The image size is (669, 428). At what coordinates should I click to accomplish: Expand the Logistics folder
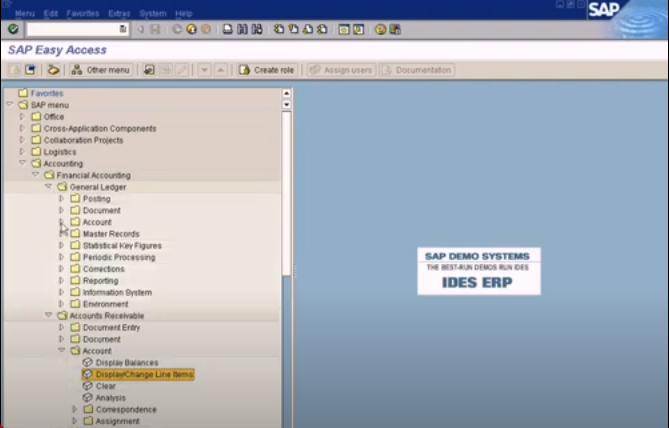pos(22,151)
